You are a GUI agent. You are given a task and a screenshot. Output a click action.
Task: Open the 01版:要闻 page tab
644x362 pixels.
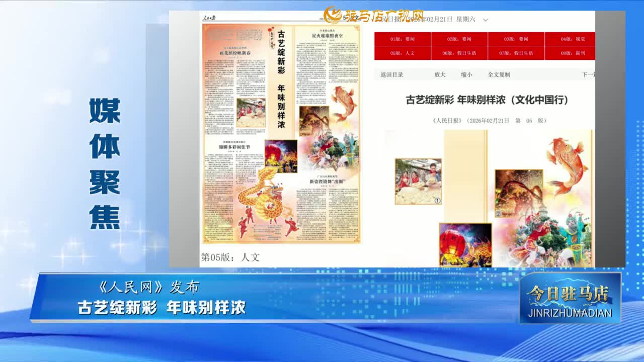coord(403,39)
